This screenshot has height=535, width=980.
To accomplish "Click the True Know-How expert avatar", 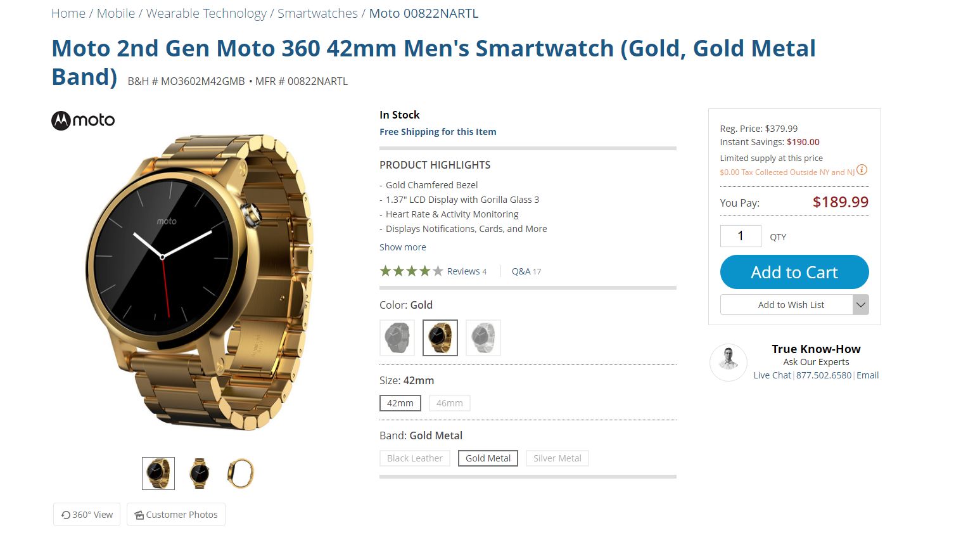I will (x=729, y=363).
